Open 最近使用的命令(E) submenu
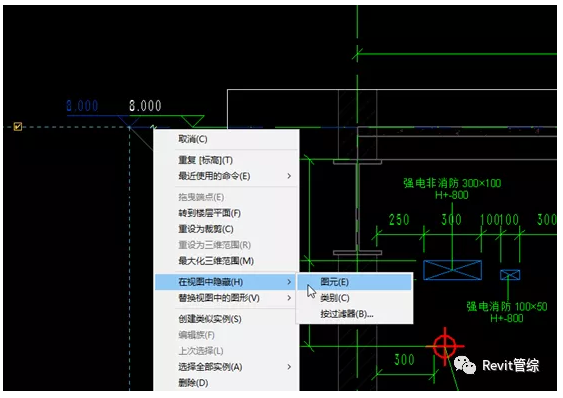The height and width of the screenshot is (398, 563). coord(226,176)
